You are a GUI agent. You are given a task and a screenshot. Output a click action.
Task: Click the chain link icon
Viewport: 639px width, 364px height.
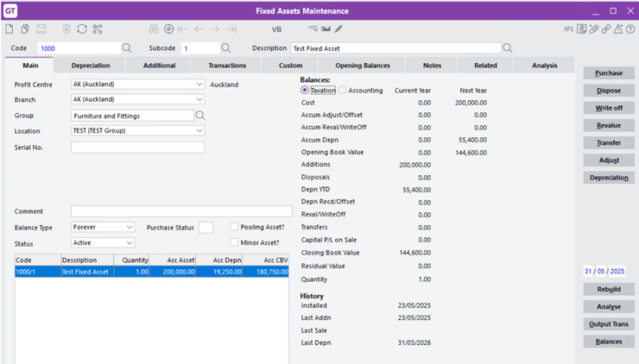point(606,29)
